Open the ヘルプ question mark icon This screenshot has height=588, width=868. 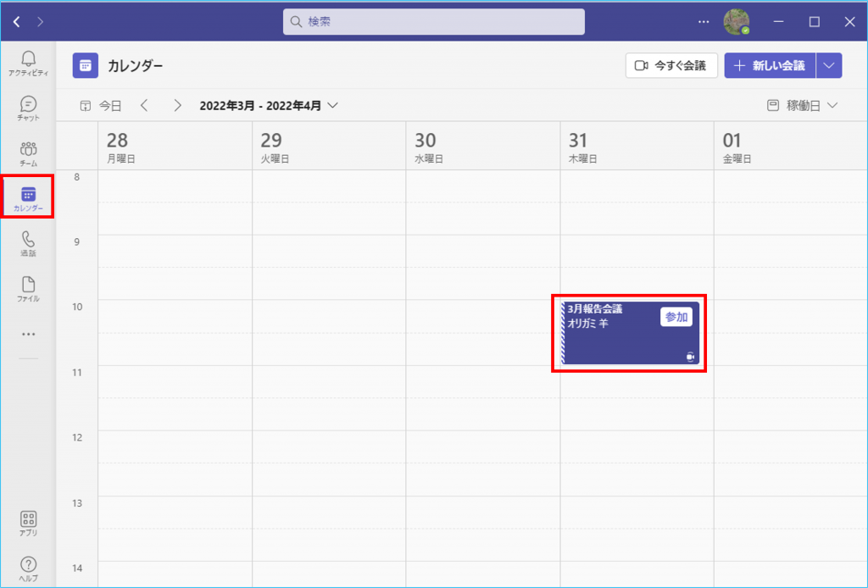pyautogui.click(x=28, y=568)
